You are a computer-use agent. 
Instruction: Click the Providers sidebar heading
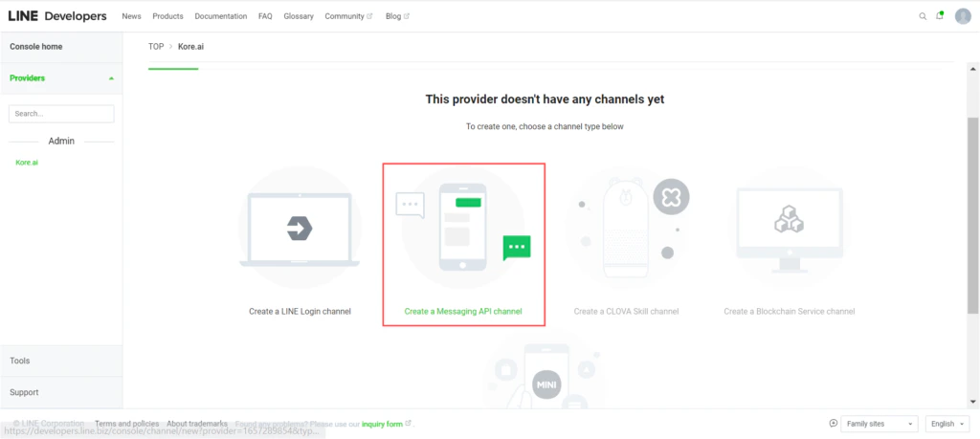tap(28, 78)
